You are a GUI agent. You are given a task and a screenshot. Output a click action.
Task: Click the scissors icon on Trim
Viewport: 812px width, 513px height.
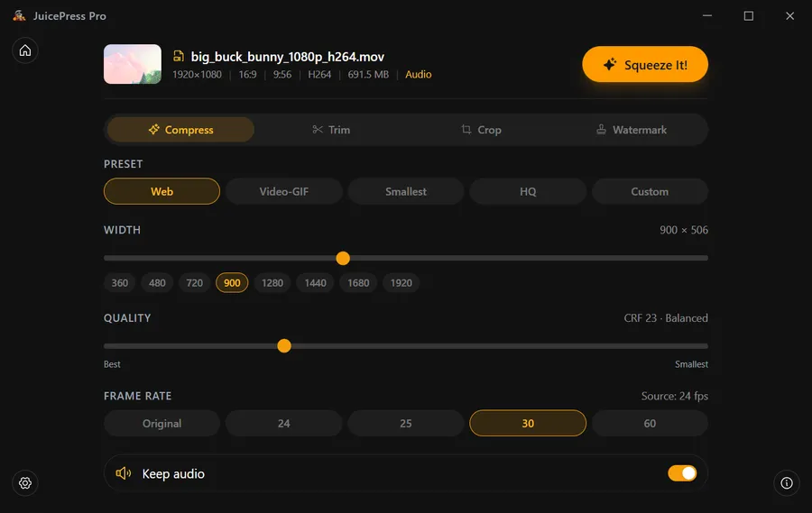318,130
